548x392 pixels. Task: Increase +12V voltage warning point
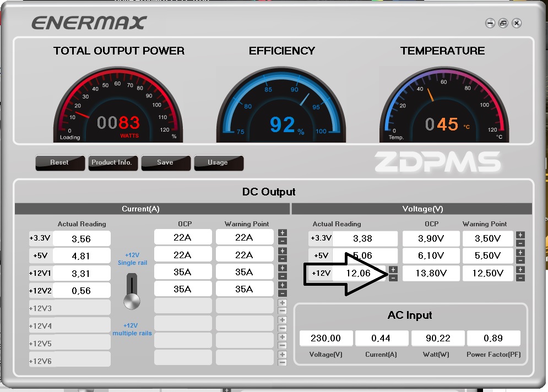pyautogui.click(x=520, y=270)
